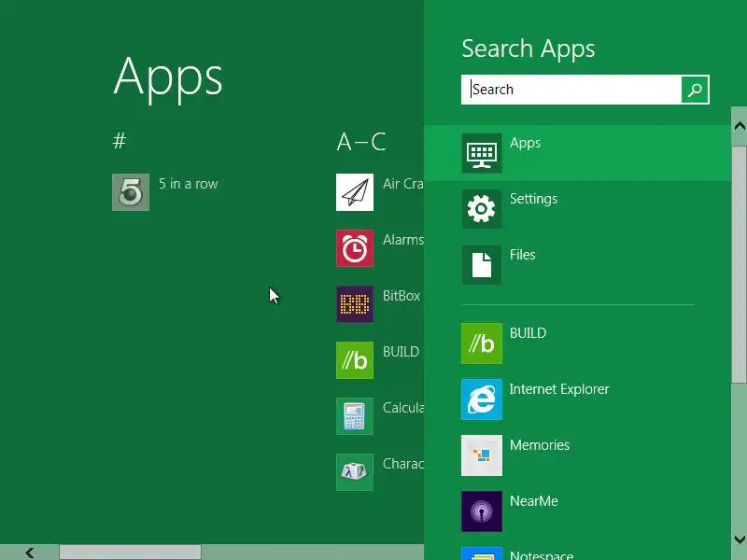Image resolution: width=747 pixels, height=560 pixels.
Task: Launch BUILD icon in the Apps list
Action: [355, 360]
